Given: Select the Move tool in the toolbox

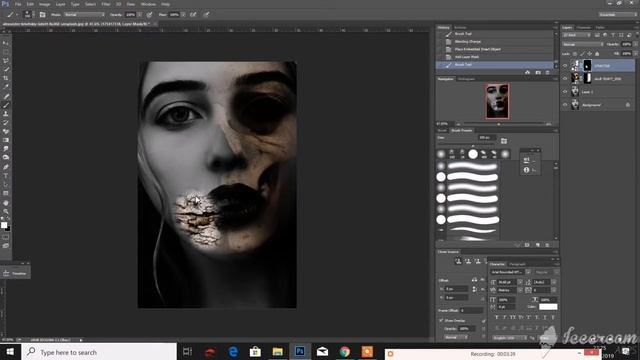Looking at the screenshot, I should [x=6, y=43].
